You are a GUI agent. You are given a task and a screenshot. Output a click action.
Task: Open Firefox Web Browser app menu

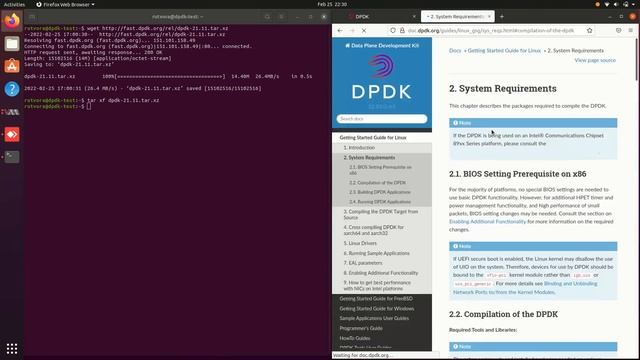tap(65, 4)
